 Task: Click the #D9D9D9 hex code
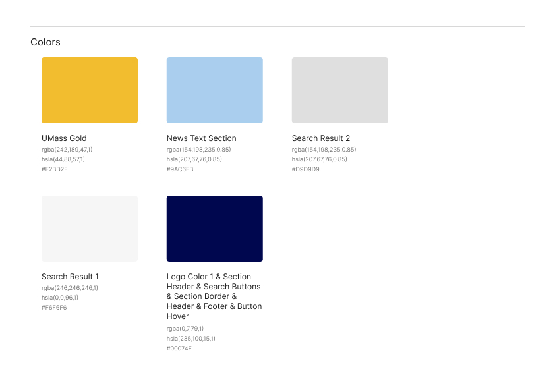coord(305,169)
